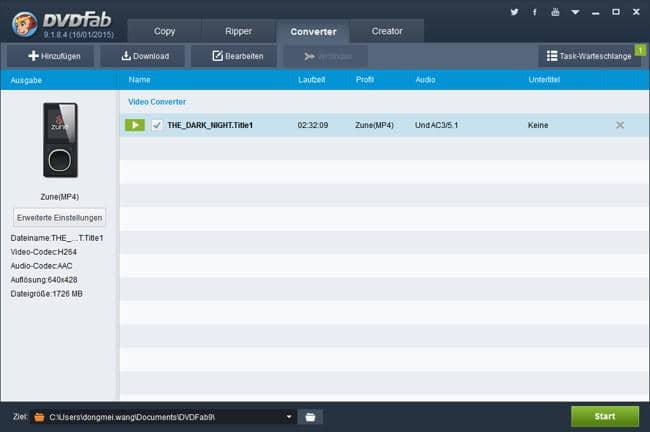The image size is (650, 432).
Task: Open the Keine subtitle selection
Action: [x=539, y=125]
